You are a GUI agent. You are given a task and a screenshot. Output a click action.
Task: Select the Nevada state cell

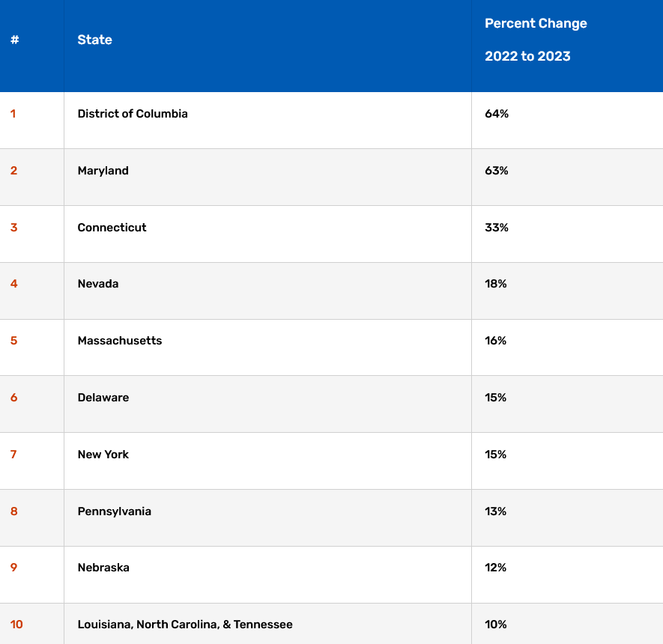98,284
